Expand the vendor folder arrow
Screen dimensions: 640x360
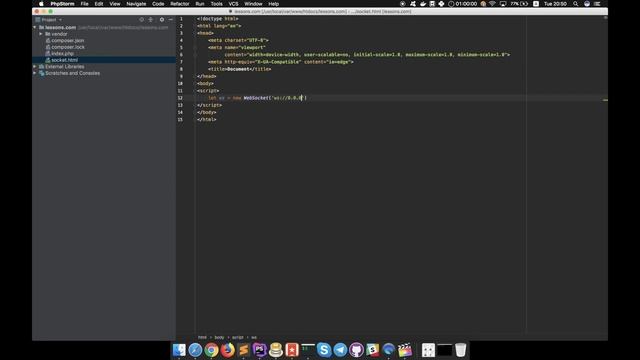click(41, 34)
